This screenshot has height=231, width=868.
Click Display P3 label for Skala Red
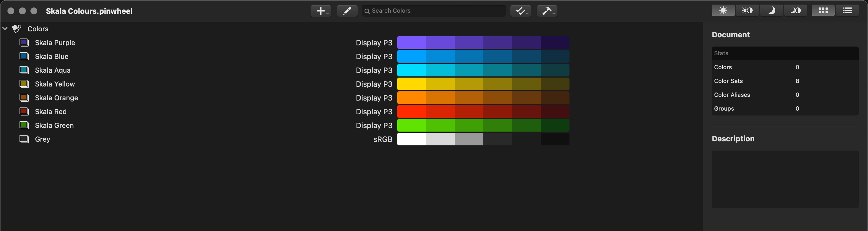[374, 112]
